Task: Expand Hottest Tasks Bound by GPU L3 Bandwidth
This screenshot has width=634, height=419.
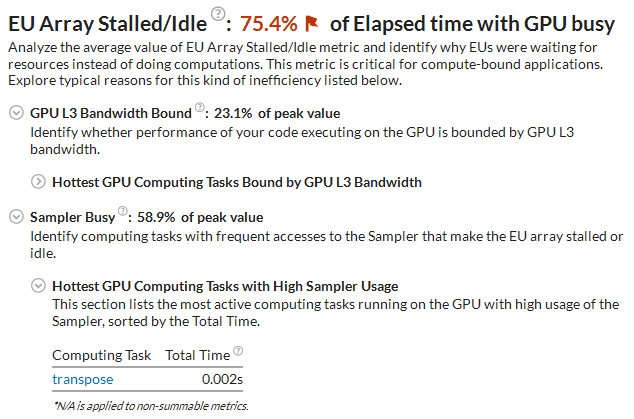Action: click(39, 182)
